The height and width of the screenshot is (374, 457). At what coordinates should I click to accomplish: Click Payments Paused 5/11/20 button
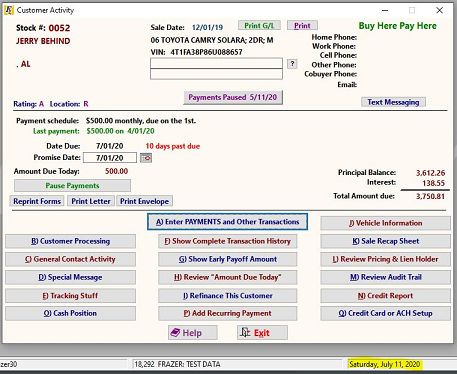coord(233,97)
